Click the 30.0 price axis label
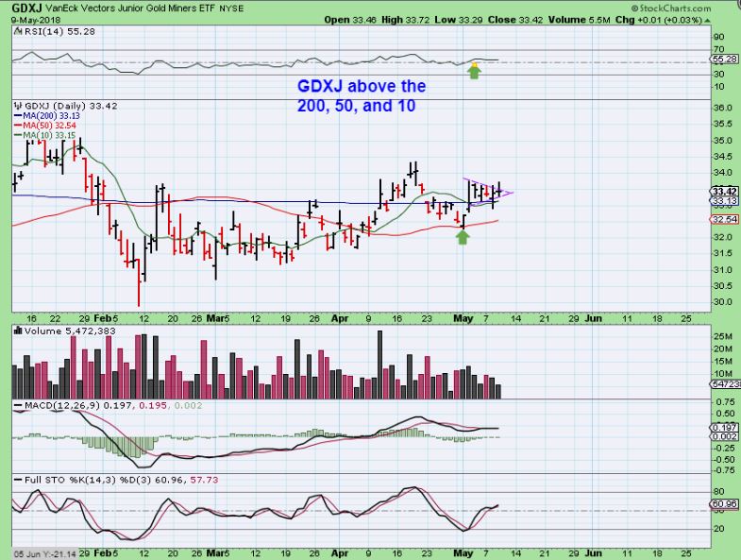The height and width of the screenshot is (560, 741). 722,302
